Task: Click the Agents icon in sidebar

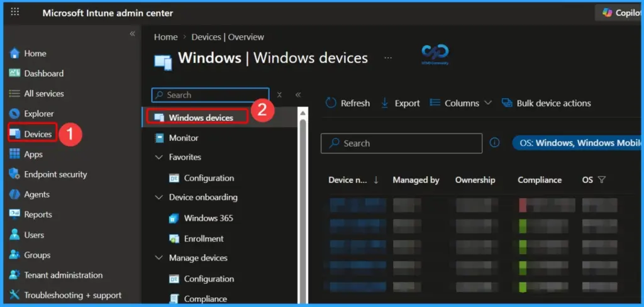Action: 14,194
